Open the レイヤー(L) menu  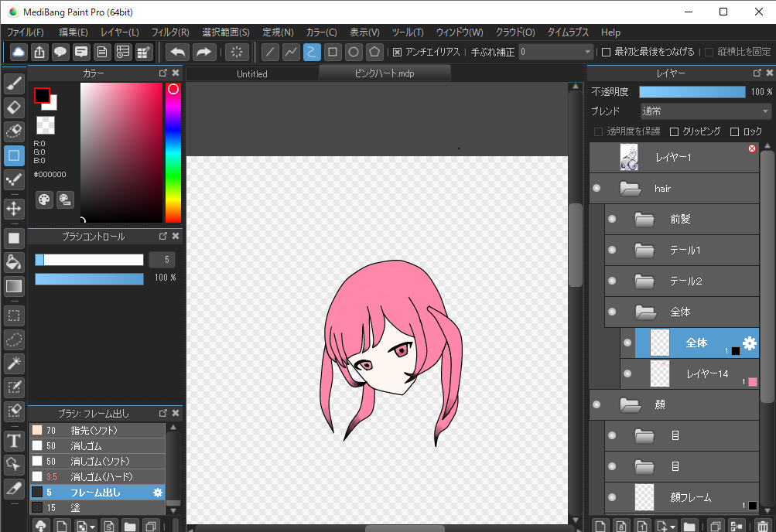(x=120, y=32)
